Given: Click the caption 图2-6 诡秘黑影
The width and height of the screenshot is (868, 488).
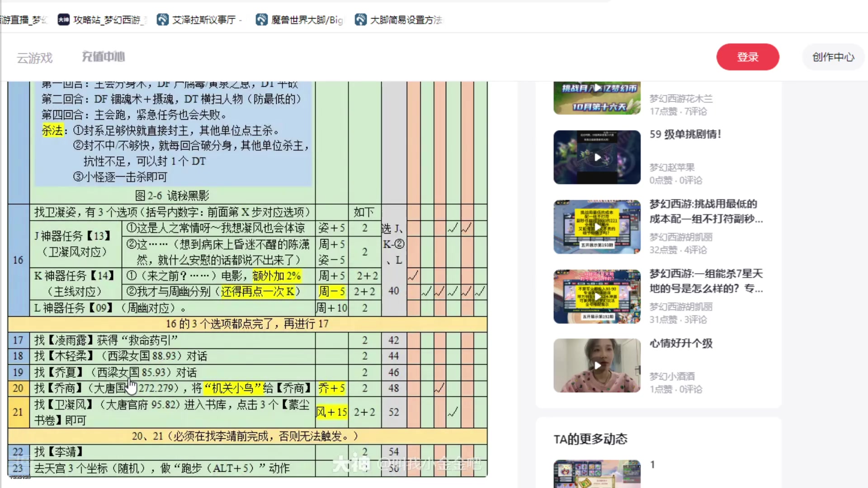Looking at the screenshot, I should (x=172, y=196).
